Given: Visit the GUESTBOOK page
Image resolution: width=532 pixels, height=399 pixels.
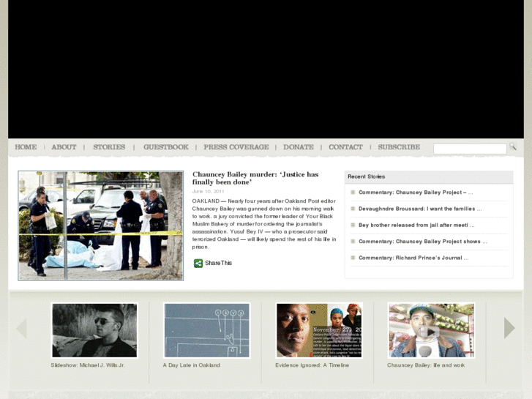Looking at the screenshot, I should pyautogui.click(x=166, y=147).
